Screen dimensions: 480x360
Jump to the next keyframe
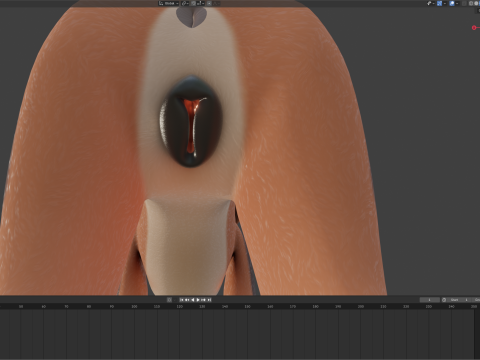click(x=203, y=300)
